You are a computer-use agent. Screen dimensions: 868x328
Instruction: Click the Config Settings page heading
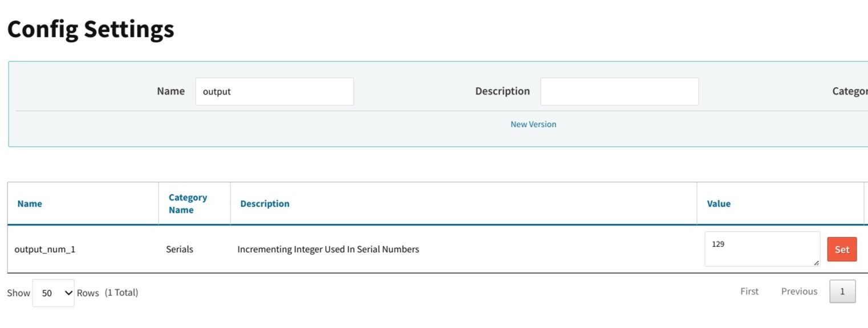coord(91,29)
